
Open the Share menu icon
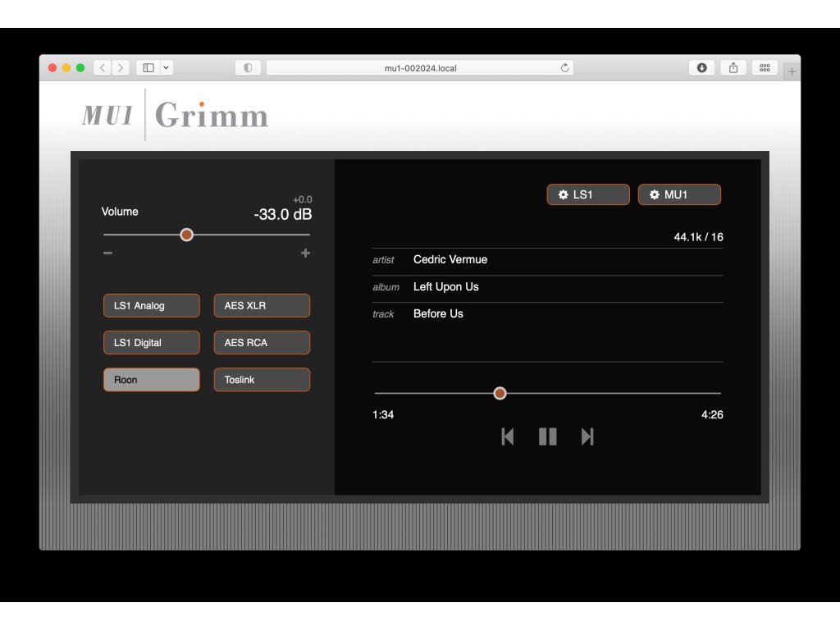coord(733,67)
